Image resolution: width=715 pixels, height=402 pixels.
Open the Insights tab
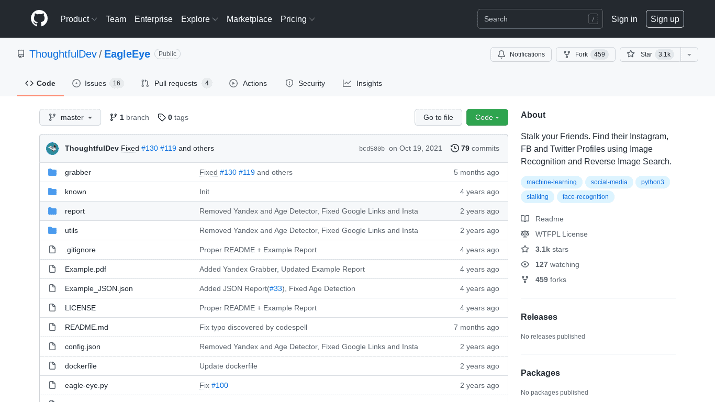363,83
